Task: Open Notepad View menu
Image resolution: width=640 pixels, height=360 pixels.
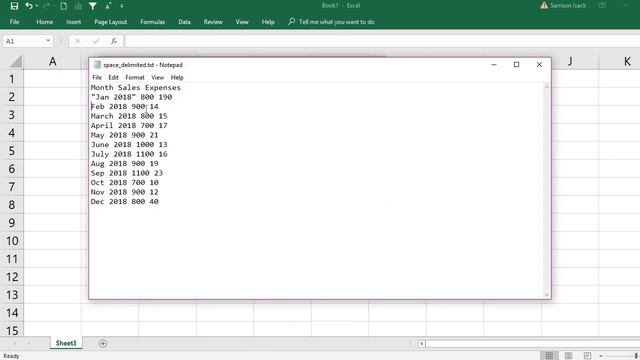Action: pyautogui.click(x=158, y=77)
